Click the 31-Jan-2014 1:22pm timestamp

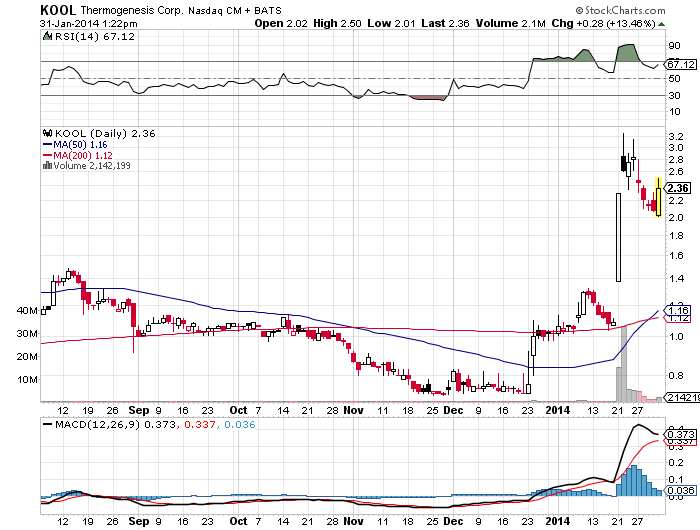[x=88, y=24]
